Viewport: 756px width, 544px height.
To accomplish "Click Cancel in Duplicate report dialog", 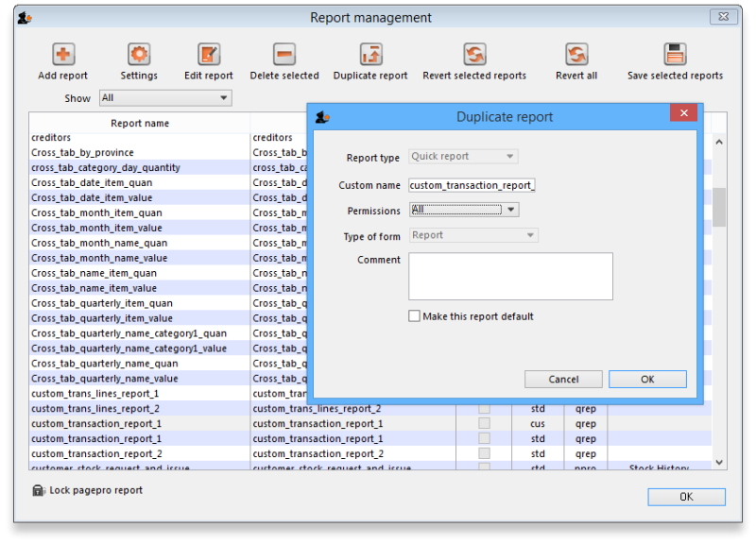I will click(x=563, y=379).
